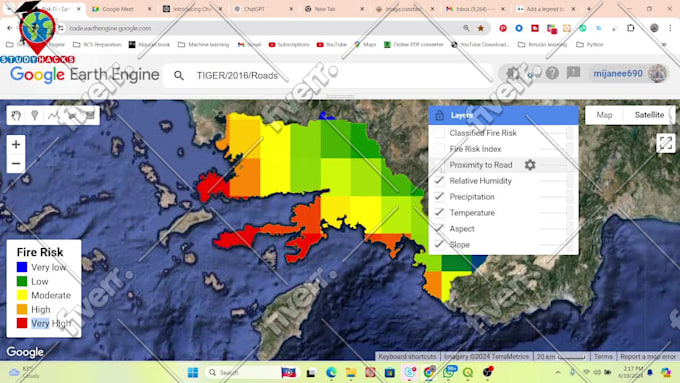
Task: Open the BCS Preparation bookmarks folder
Action: pyautogui.click(x=97, y=44)
